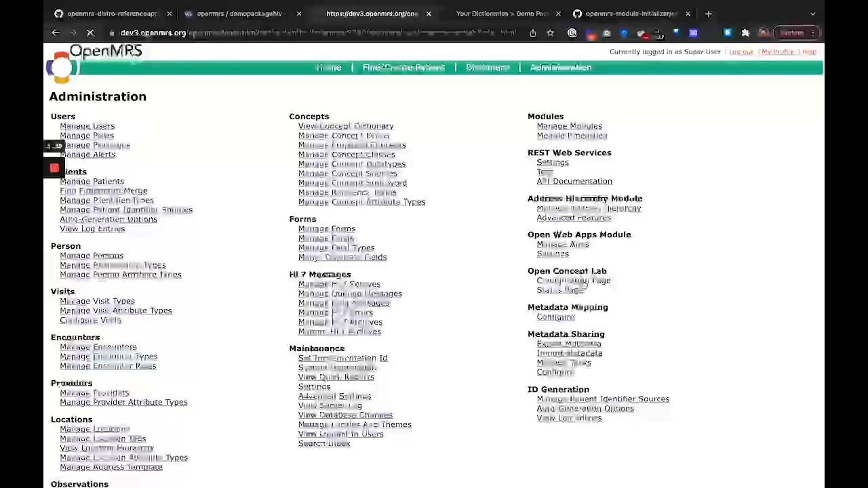Click the share page icon
Viewport: 868px width, 488px height.
(533, 33)
